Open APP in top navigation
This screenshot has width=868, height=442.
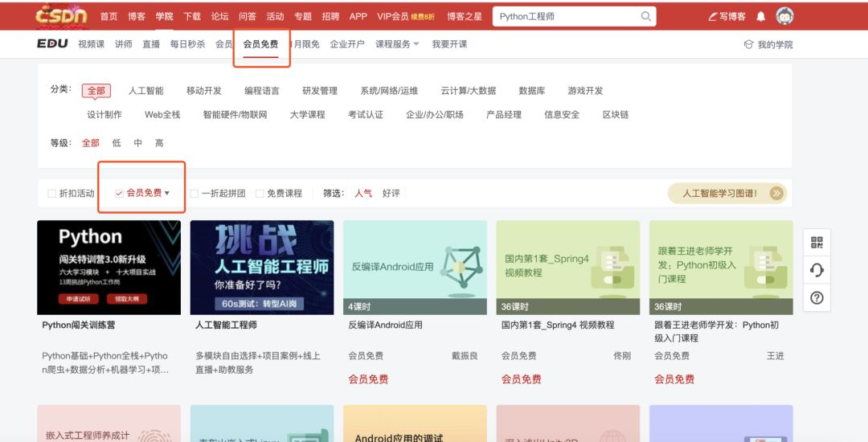pos(358,17)
